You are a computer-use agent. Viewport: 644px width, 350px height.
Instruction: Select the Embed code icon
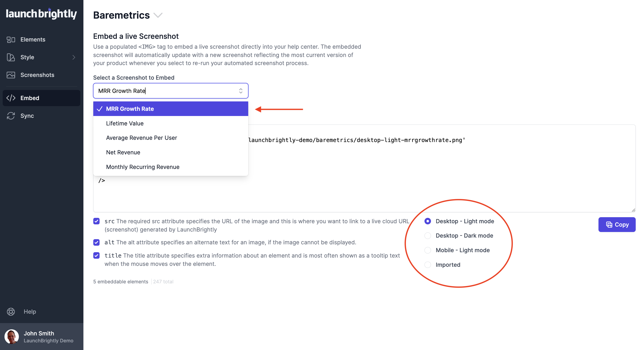[11, 98]
